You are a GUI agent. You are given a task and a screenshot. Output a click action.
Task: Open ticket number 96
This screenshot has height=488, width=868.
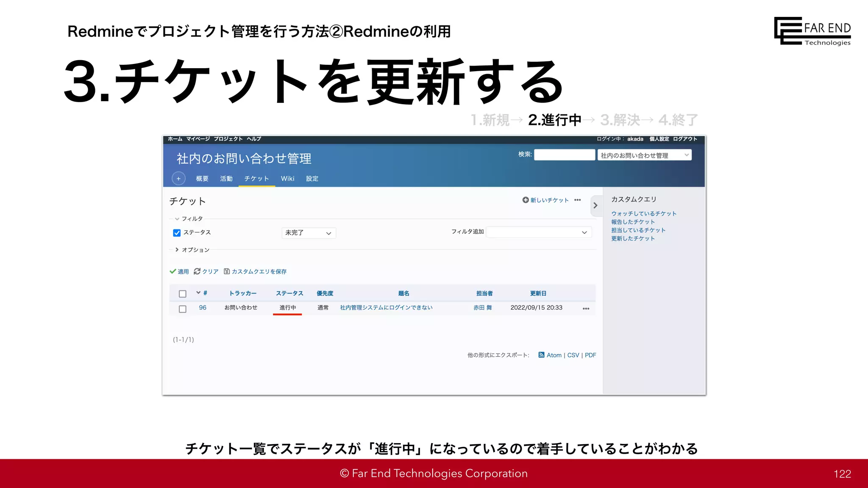point(203,308)
